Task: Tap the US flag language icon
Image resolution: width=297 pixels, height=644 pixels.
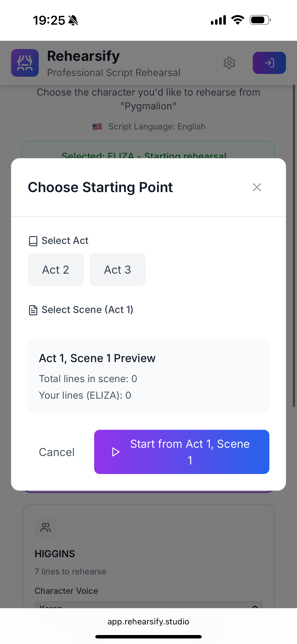Action: 97,127
